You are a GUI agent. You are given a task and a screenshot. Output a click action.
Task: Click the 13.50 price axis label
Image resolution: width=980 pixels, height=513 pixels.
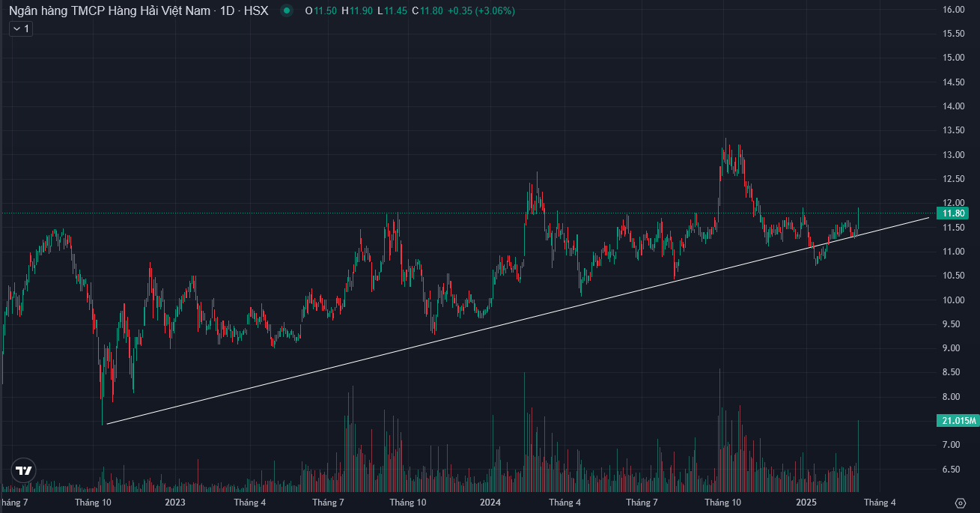pyautogui.click(x=952, y=130)
